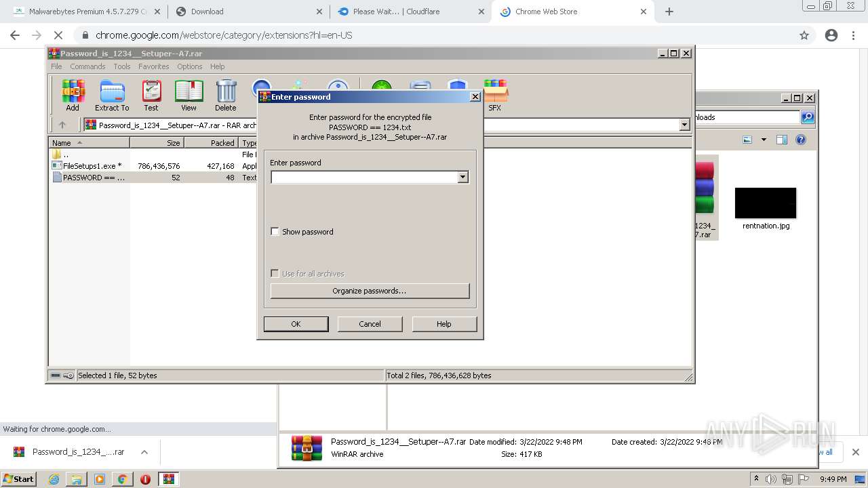This screenshot has width=868, height=488.
Task: Switch to the Please Wait Cloudflare tab
Action: click(x=411, y=12)
